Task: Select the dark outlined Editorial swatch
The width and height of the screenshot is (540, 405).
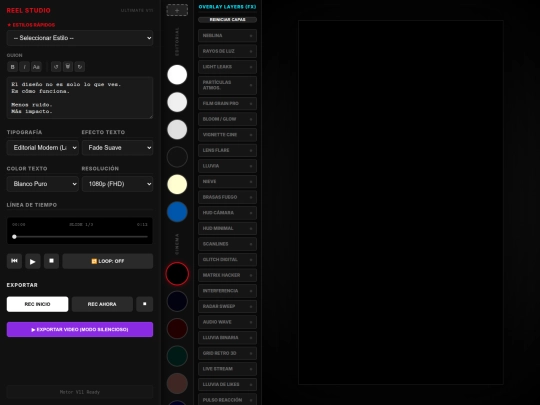Action: point(177,157)
